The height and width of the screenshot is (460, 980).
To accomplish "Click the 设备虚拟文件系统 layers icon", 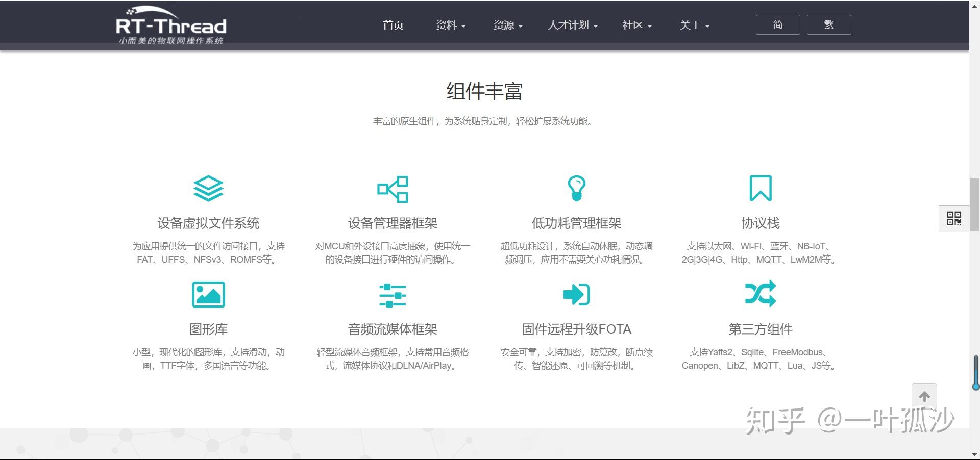I will click(x=208, y=188).
